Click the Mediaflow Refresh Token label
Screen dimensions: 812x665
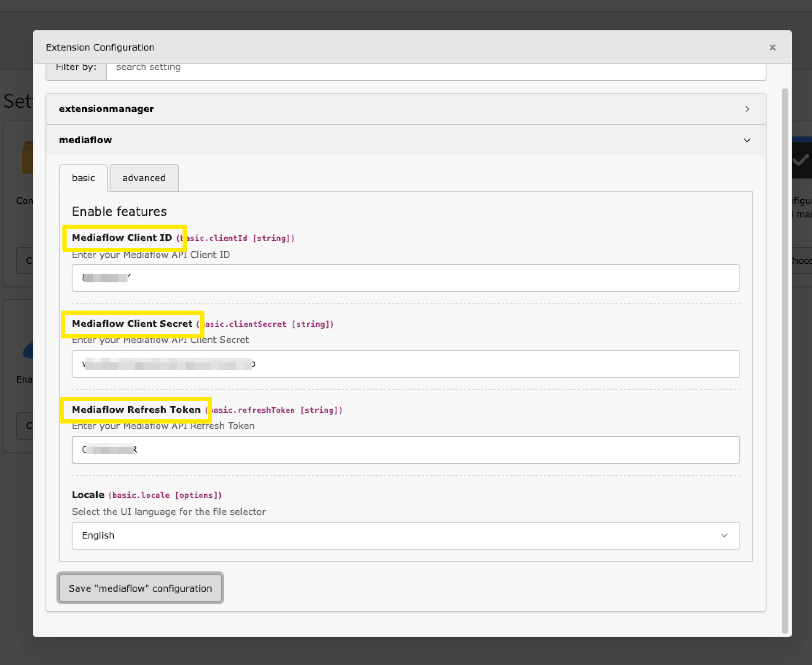click(136, 410)
